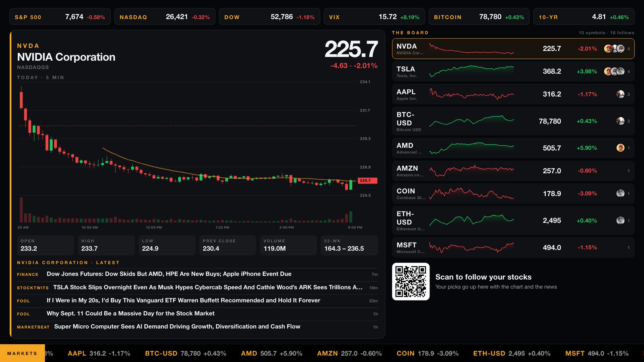The width and height of the screenshot is (644, 362).
Task: Select the MSFT row in The Board
Action: click(513, 247)
